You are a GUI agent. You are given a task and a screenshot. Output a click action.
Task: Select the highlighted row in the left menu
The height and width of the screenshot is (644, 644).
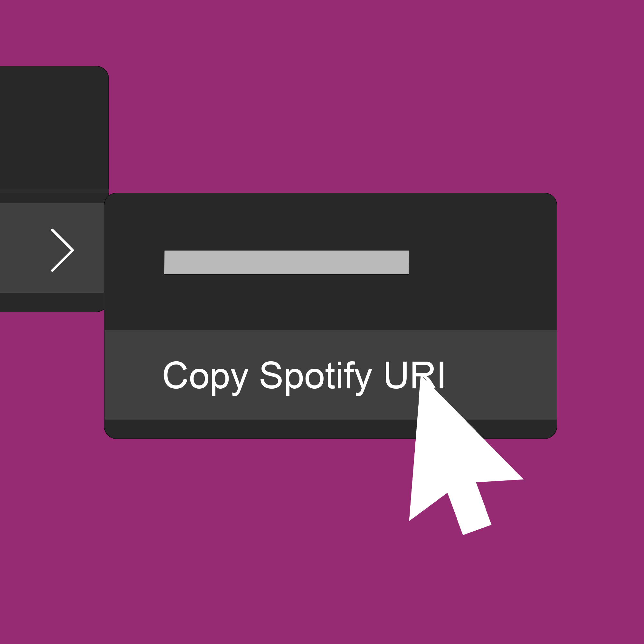(52, 248)
